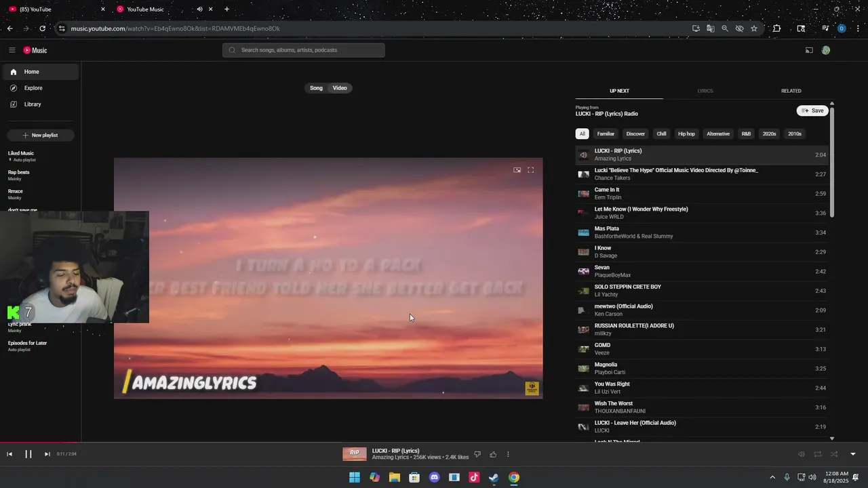Open a new browser tab
868x488 pixels.
[226, 9]
